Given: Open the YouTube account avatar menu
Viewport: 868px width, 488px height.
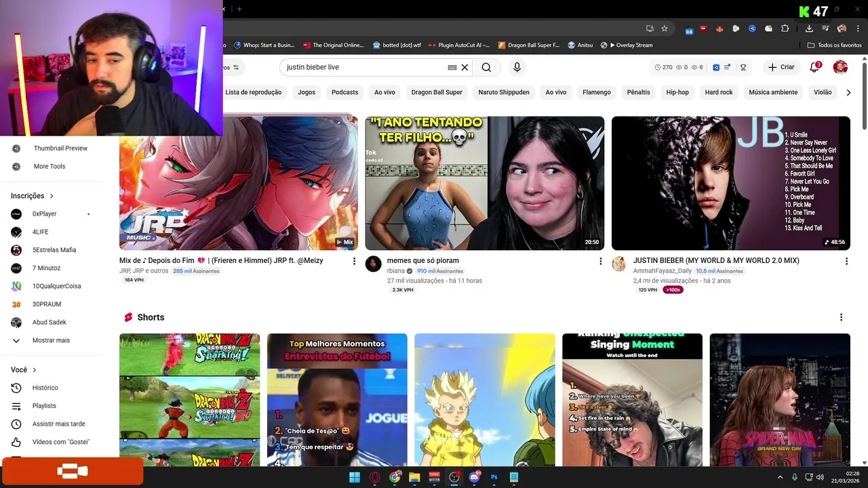Looking at the screenshot, I should click(840, 67).
